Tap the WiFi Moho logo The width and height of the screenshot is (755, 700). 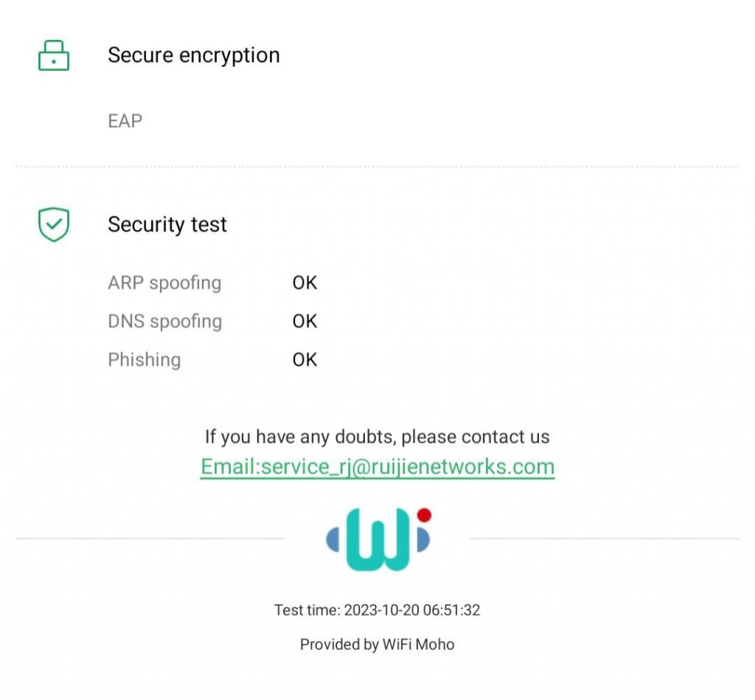pyautogui.click(x=377, y=540)
